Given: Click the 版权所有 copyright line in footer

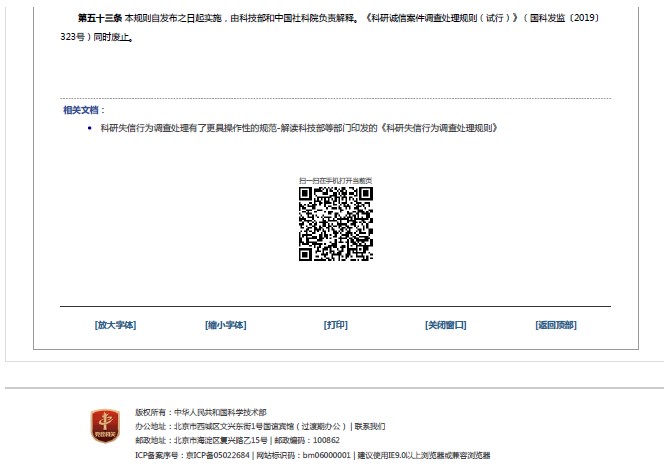Looking at the screenshot, I should pos(201,411).
